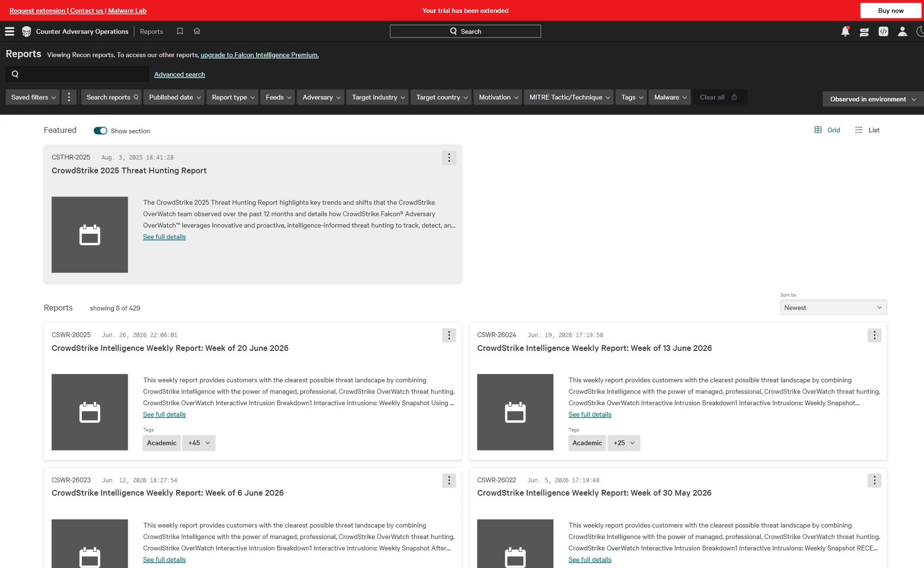Image resolution: width=924 pixels, height=568 pixels.
Task: Click the magnifier icon in reports search field
Action: click(x=15, y=74)
